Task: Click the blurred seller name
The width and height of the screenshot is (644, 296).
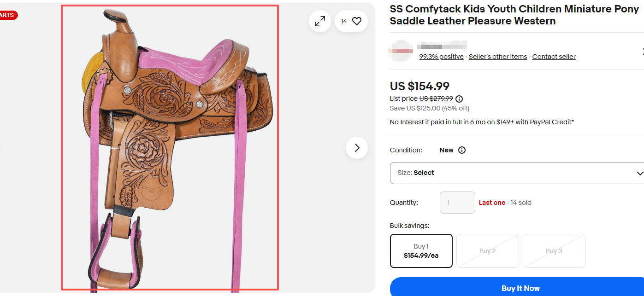Action: tap(442, 45)
